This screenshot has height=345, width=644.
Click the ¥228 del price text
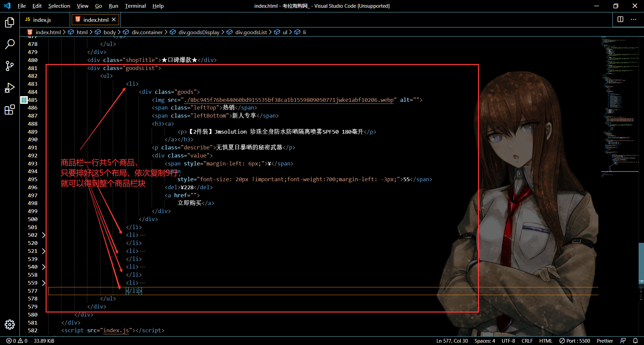(187, 187)
